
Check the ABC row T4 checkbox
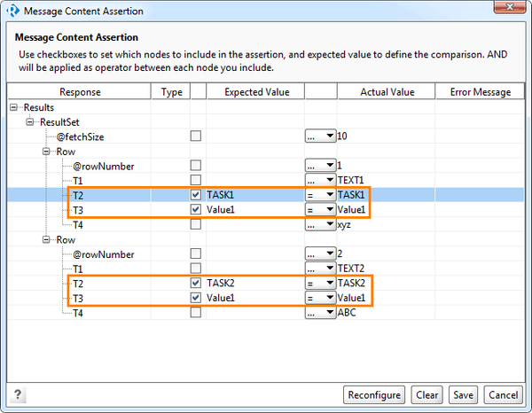195,313
